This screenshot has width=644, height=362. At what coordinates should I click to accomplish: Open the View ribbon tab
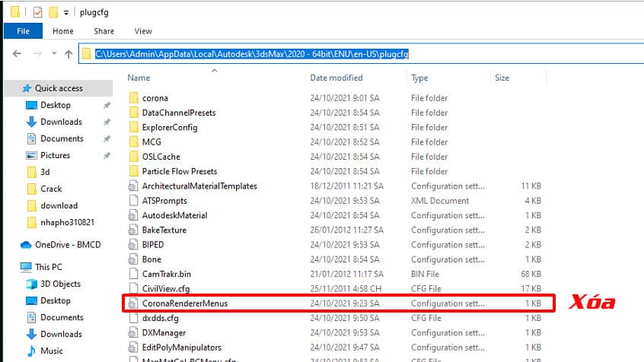[143, 31]
